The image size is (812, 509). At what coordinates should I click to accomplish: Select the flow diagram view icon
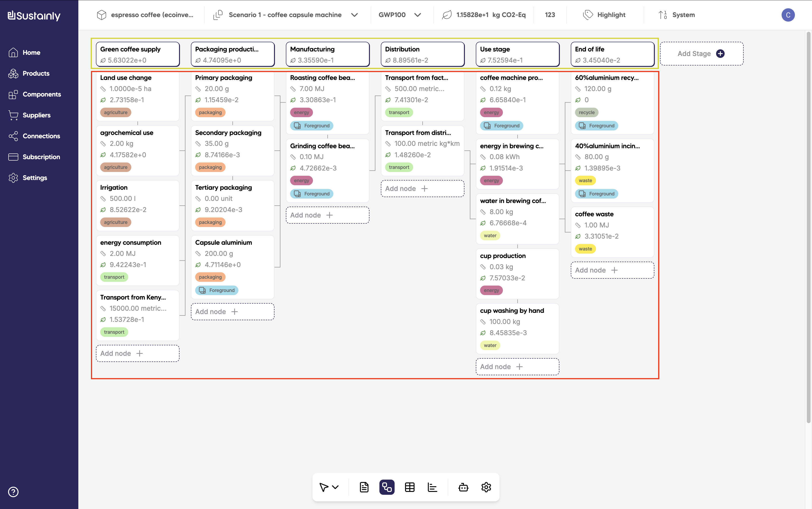pos(387,487)
